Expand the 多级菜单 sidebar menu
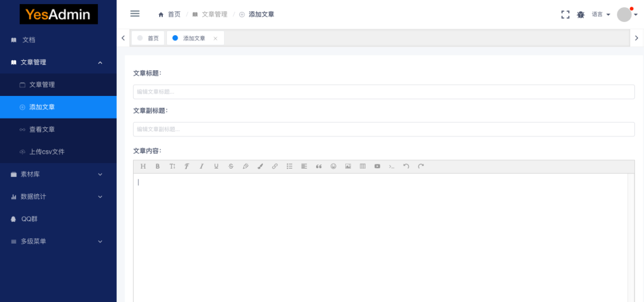This screenshot has width=644, height=302. coord(58,241)
